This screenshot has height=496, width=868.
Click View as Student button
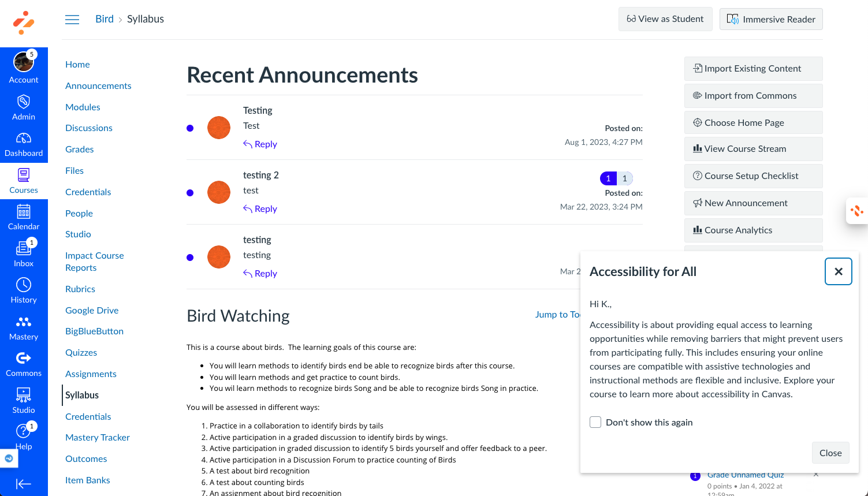665,19
